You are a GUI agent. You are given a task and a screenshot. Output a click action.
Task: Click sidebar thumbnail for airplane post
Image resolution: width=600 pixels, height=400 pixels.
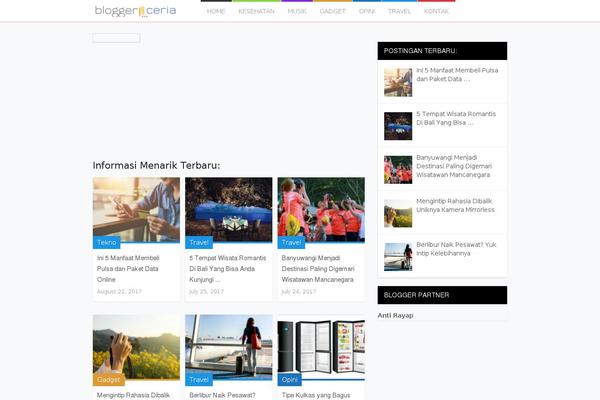pyautogui.click(x=398, y=257)
